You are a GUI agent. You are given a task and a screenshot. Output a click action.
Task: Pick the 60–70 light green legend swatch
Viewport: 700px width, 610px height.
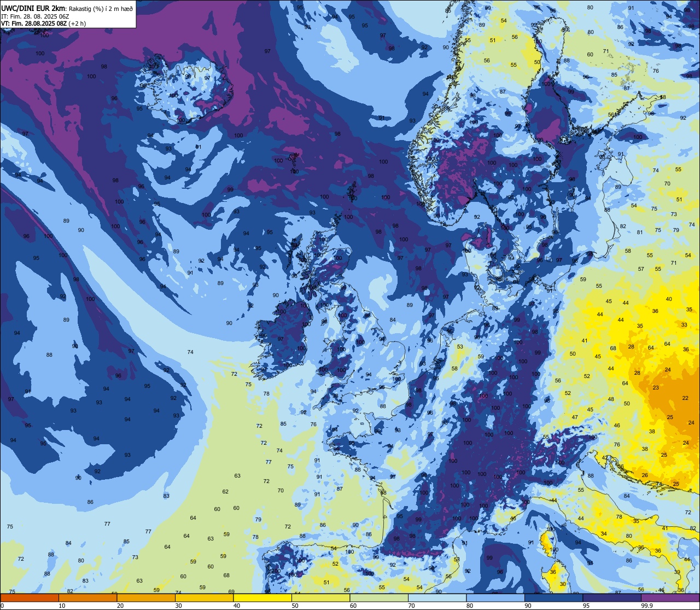tap(379, 598)
